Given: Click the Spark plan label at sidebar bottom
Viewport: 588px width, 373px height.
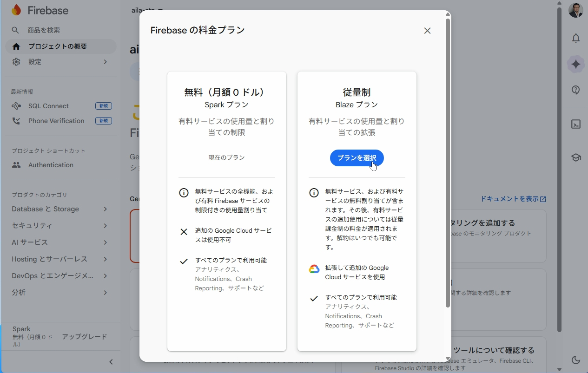Looking at the screenshot, I should pos(21,329).
